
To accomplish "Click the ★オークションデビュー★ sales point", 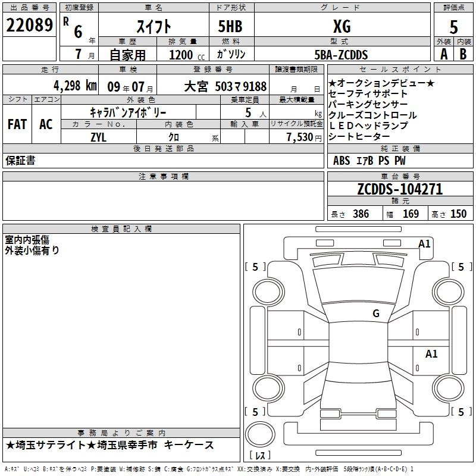I will (x=381, y=83).
